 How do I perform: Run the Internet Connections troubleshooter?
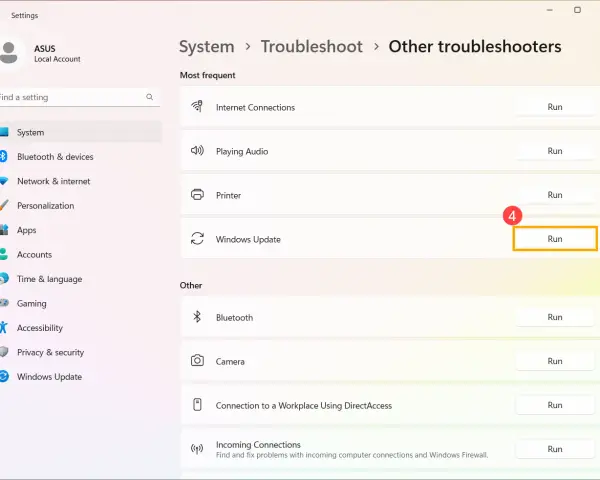point(554,107)
